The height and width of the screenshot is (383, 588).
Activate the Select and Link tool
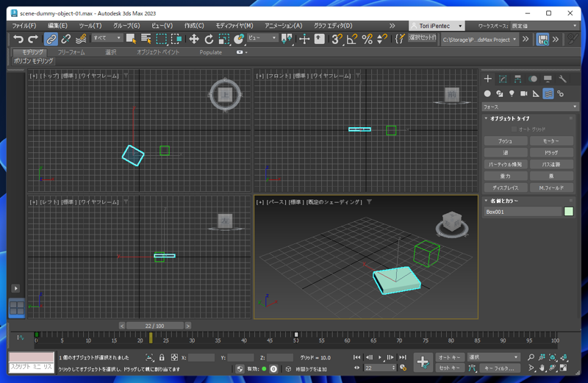51,39
